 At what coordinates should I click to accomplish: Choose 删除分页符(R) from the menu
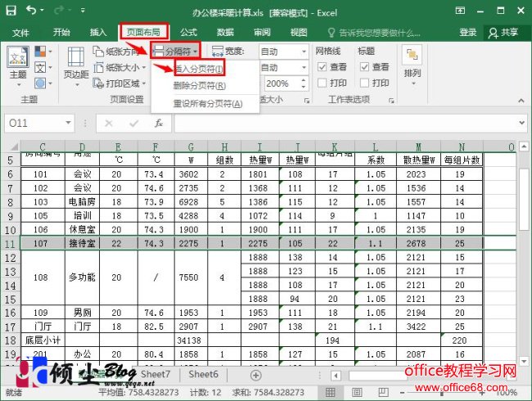[x=200, y=85]
